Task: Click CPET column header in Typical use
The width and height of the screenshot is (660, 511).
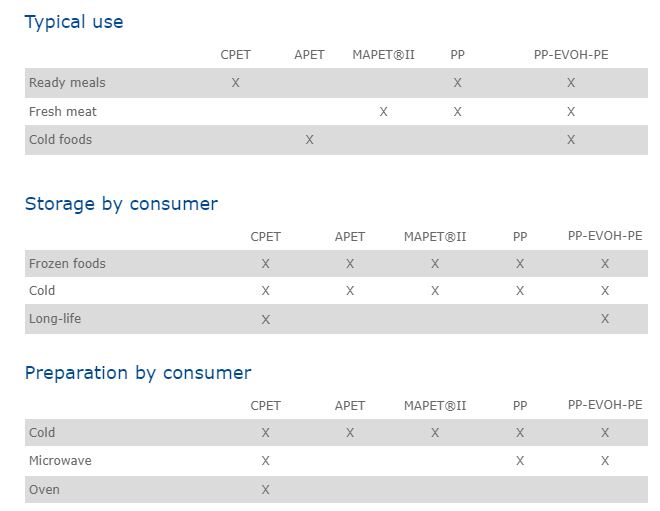Action: [236, 55]
